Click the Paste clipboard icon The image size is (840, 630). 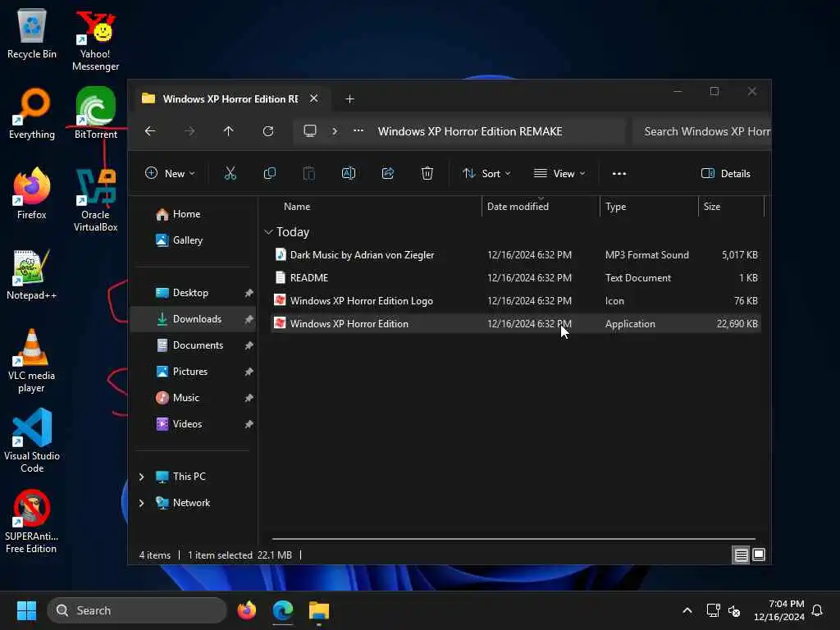pos(309,173)
